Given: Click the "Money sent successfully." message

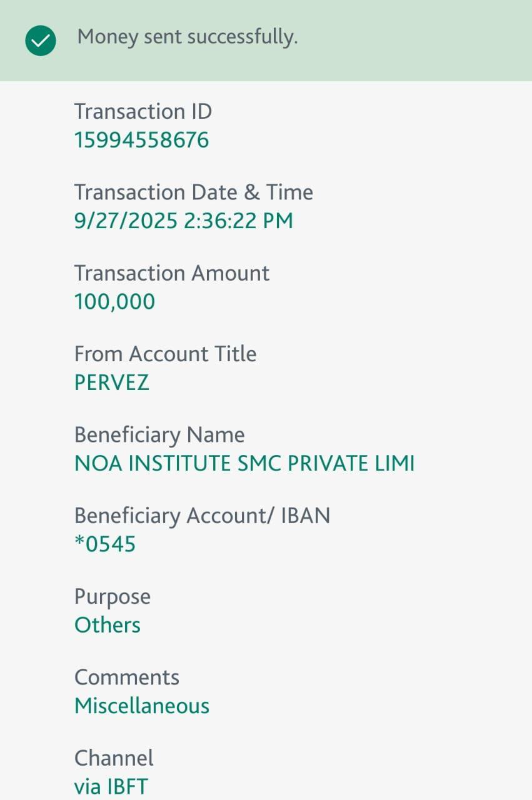Looking at the screenshot, I should click(187, 37).
